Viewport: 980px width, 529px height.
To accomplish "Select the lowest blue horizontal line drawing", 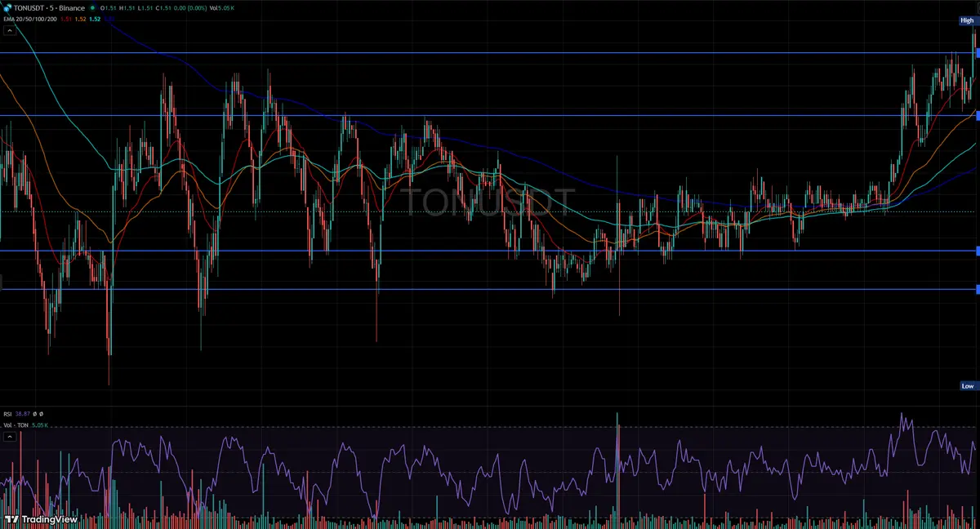I will pyautogui.click(x=490, y=289).
